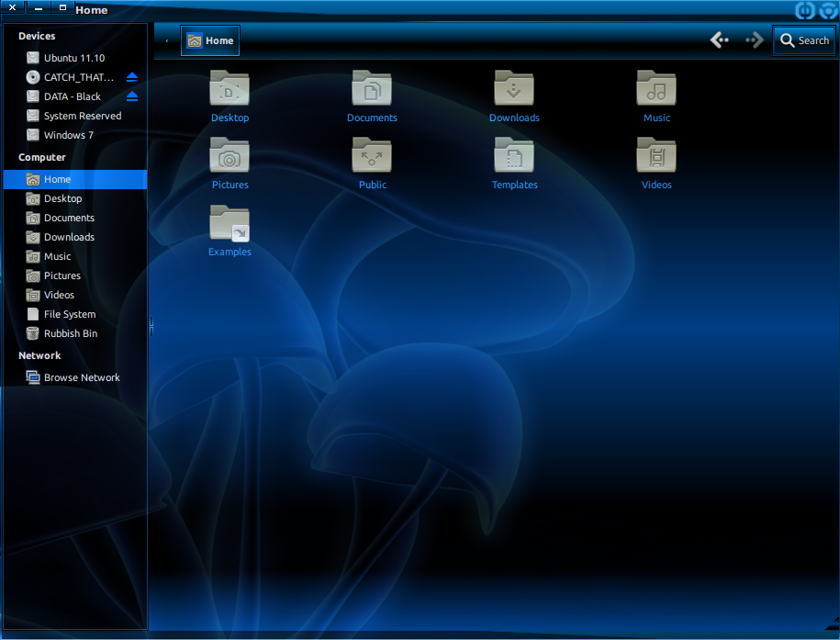Click the window resize grip corner
The width and height of the screenshot is (840, 640).
pyautogui.click(x=833, y=623)
